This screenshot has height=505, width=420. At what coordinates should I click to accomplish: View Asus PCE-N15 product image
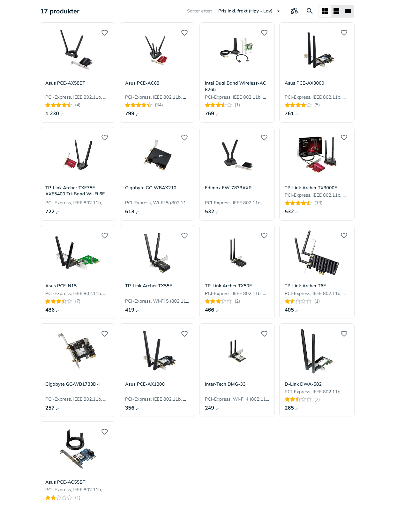(78, 253)
